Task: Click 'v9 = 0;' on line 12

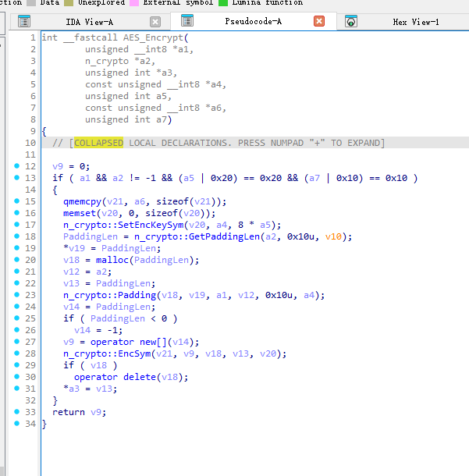Action: 71,166
